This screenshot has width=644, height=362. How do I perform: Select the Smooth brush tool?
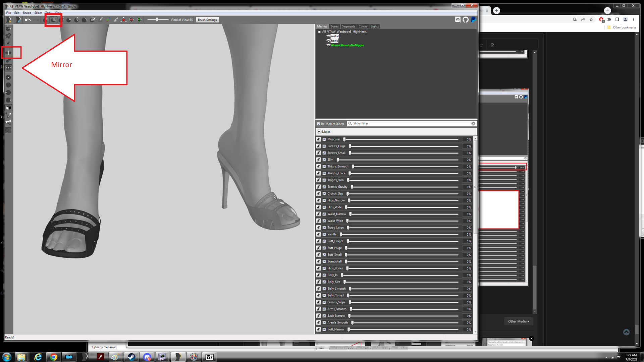(85, 20)
